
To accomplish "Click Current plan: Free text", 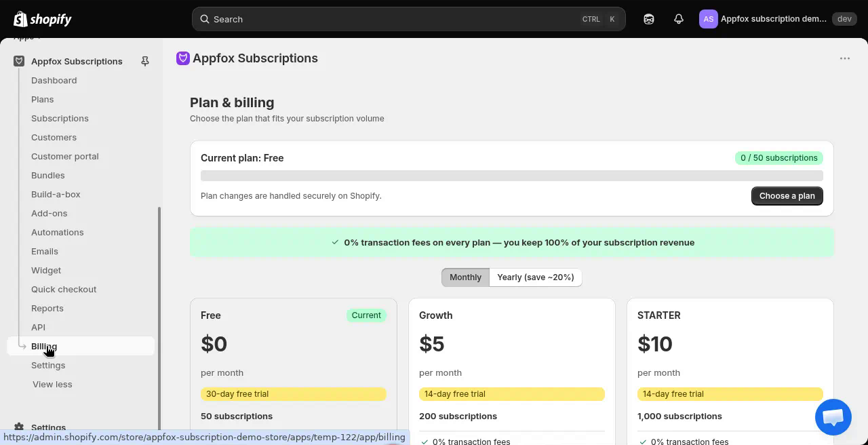I will click(242, 158).
